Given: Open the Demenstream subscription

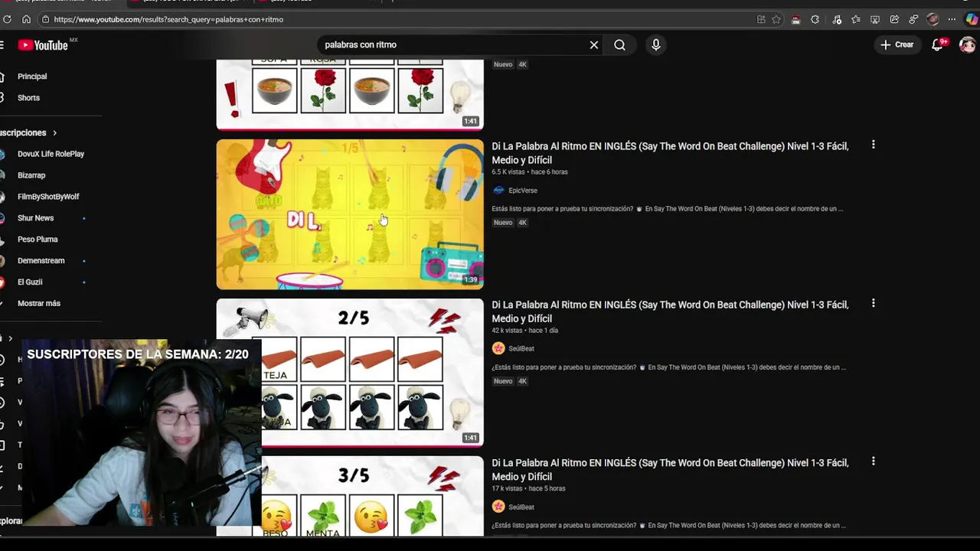Looking at the screenshot, I should 41,261.
